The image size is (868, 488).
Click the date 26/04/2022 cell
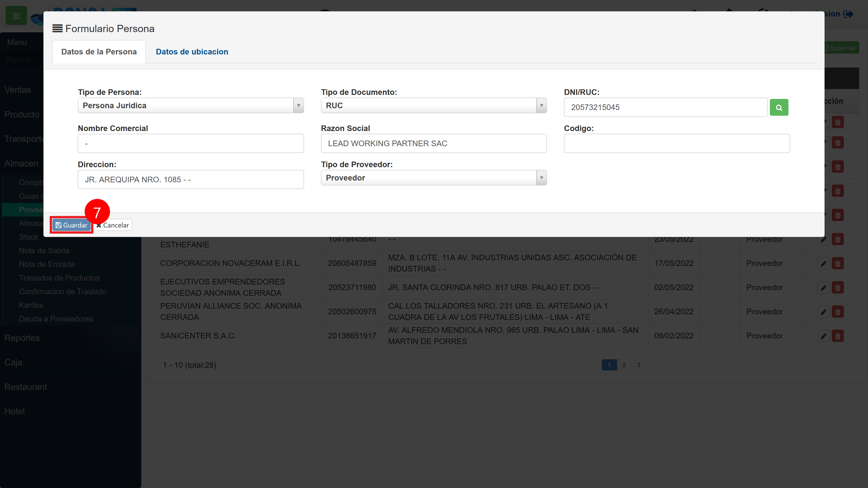tap(674, 312)
